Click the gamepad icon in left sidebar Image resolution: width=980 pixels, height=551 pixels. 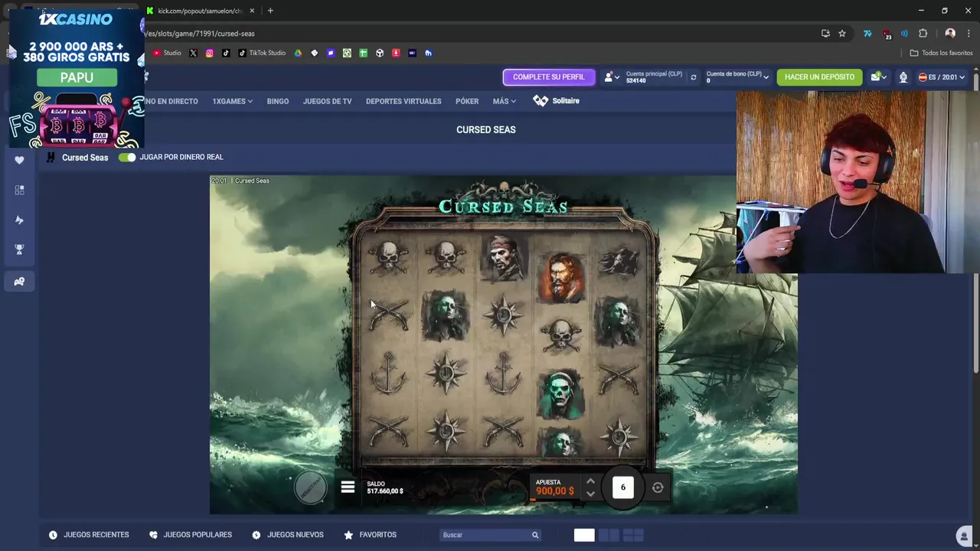tap(19, 282)
